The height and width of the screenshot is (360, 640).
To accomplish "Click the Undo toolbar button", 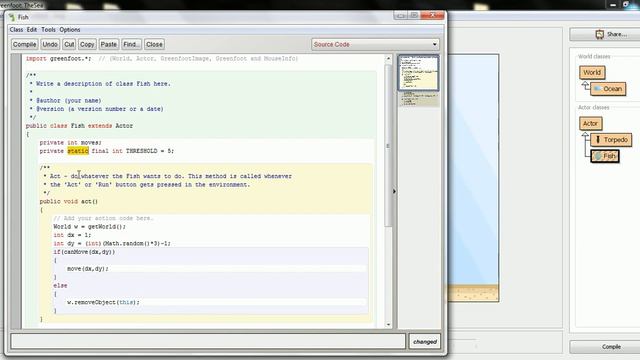I will pyautogui.click(x=50, y=44).
